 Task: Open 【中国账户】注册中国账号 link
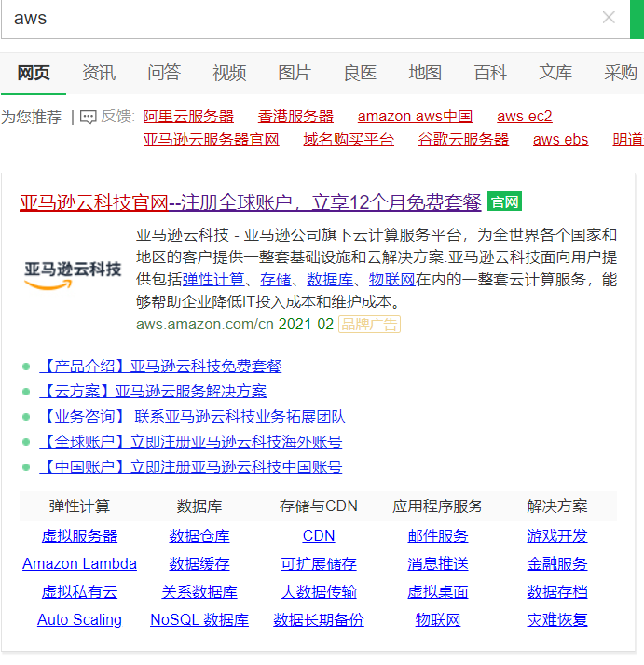click(191, 467)
